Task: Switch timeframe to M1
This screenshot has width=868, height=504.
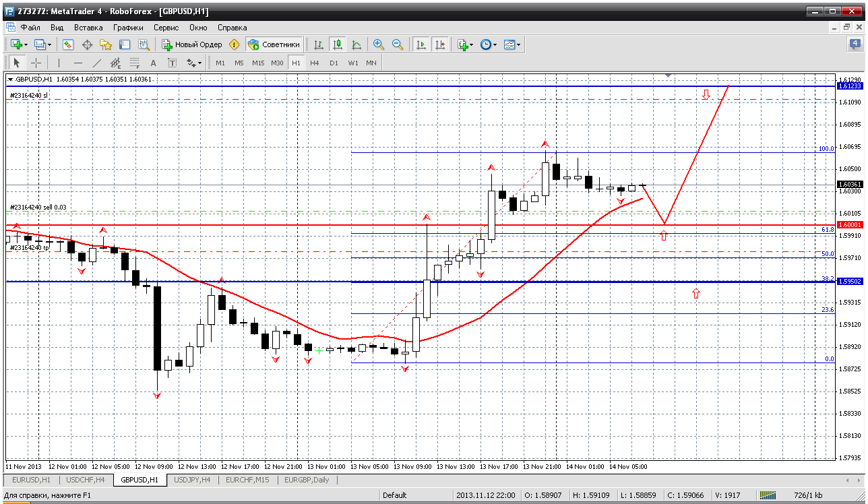Action: [x=220, y=63]
